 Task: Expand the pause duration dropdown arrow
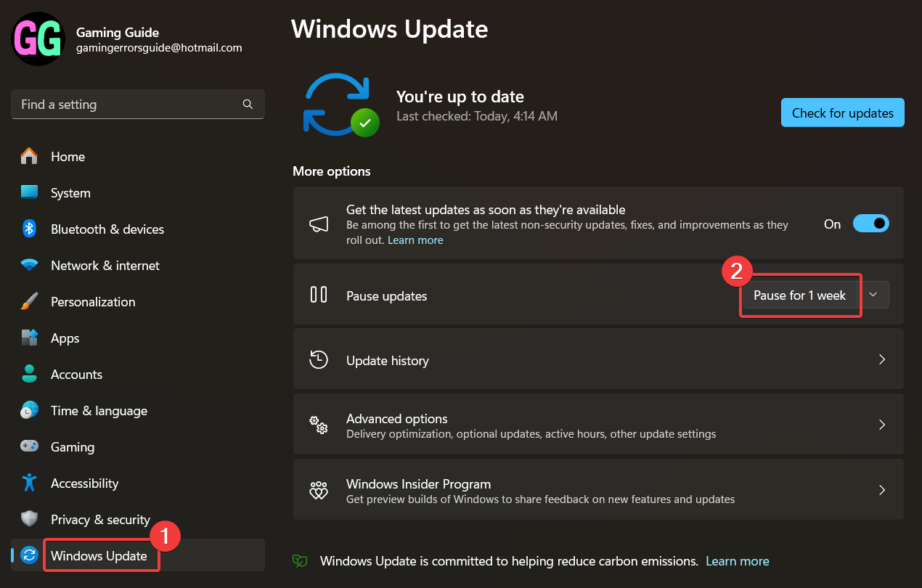[873, 294]
